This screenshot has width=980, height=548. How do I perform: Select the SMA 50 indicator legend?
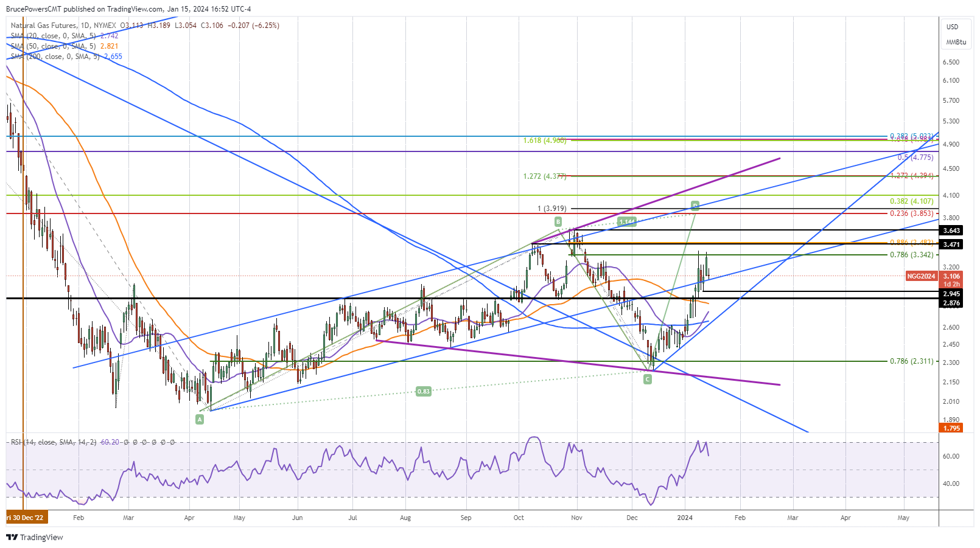pos(65,46)
